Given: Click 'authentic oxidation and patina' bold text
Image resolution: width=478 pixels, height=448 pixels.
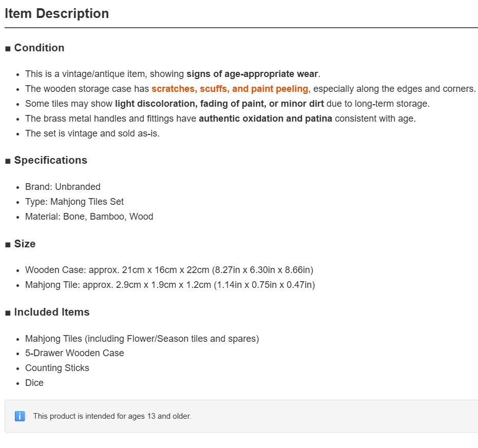Looking at the screenshot, I should pos(265,119).
